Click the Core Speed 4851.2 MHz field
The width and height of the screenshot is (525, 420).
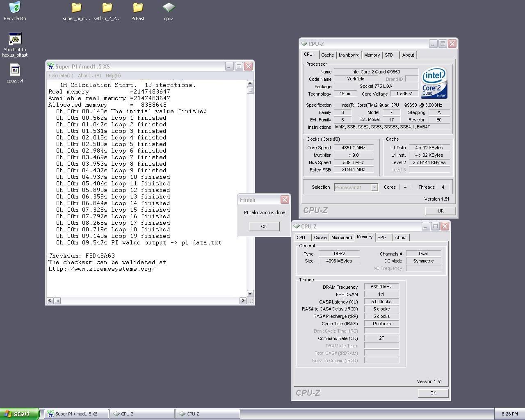pos(354,148)
